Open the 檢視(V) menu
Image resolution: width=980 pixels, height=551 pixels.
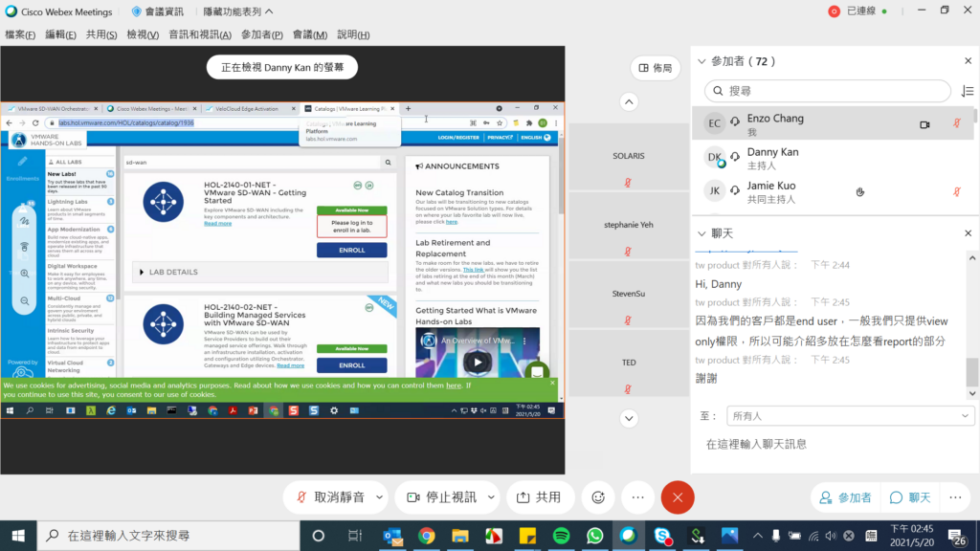pyautogui.click(x=143, y=35)
